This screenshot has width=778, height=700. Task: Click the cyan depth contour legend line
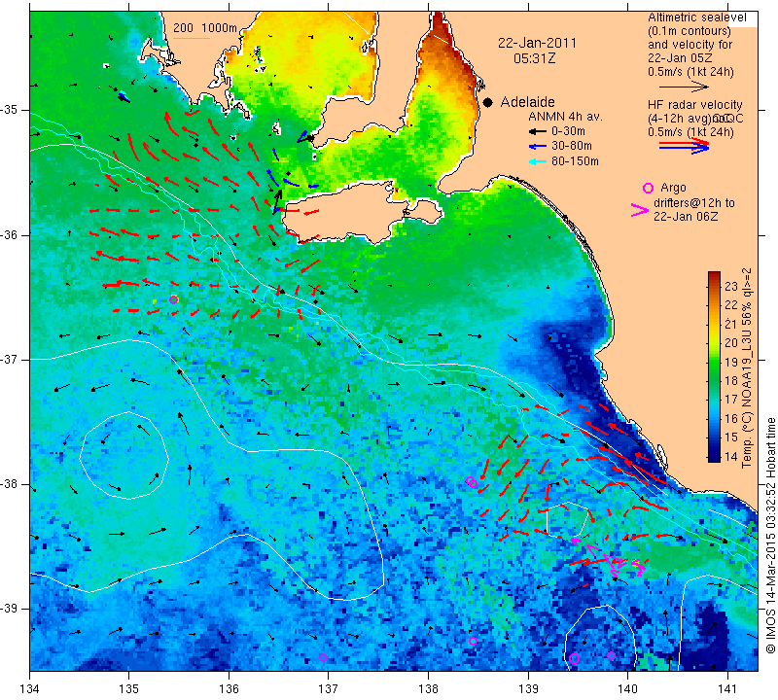(191, 38)
